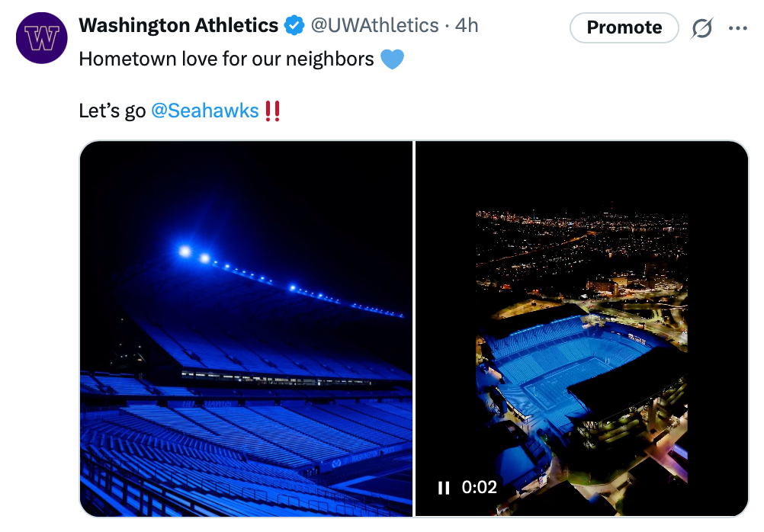Click the "Let's go" post text

(x=112, y=111)
